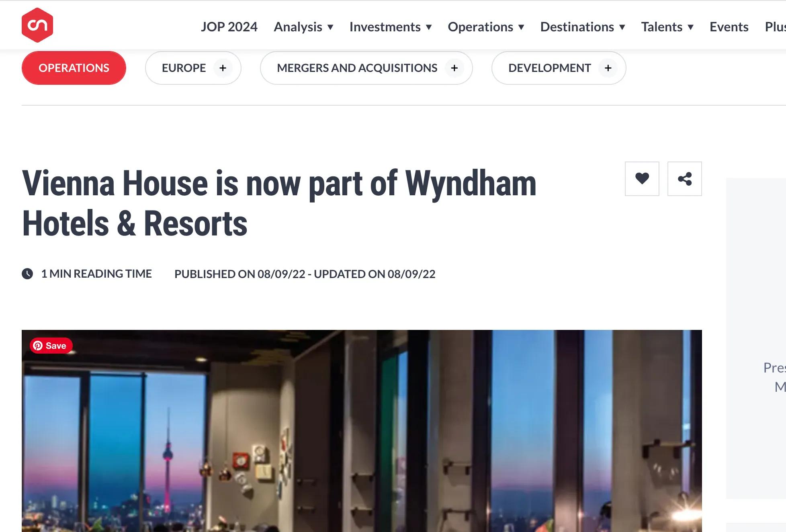
Task: Open the share icon options
Action: (684, 179)
